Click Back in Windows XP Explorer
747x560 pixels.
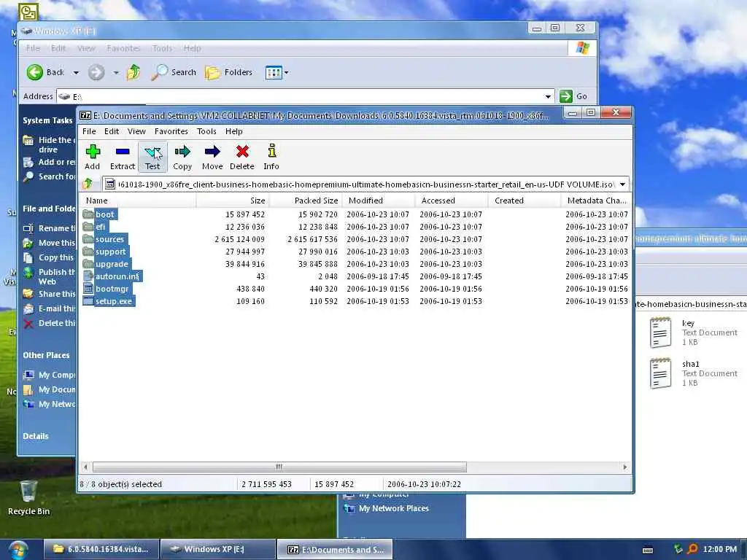(x=45, y=72)
